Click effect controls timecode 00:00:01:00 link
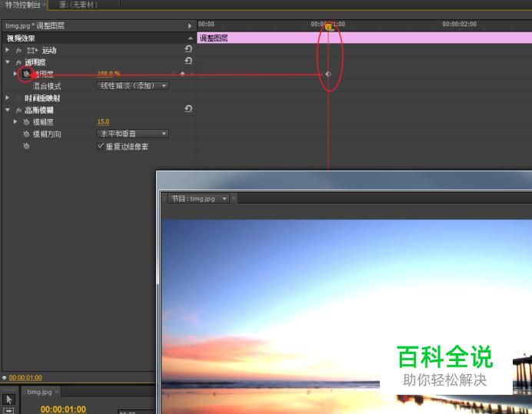This screenshot has width=532, height=414. click(x=25, y=378)
